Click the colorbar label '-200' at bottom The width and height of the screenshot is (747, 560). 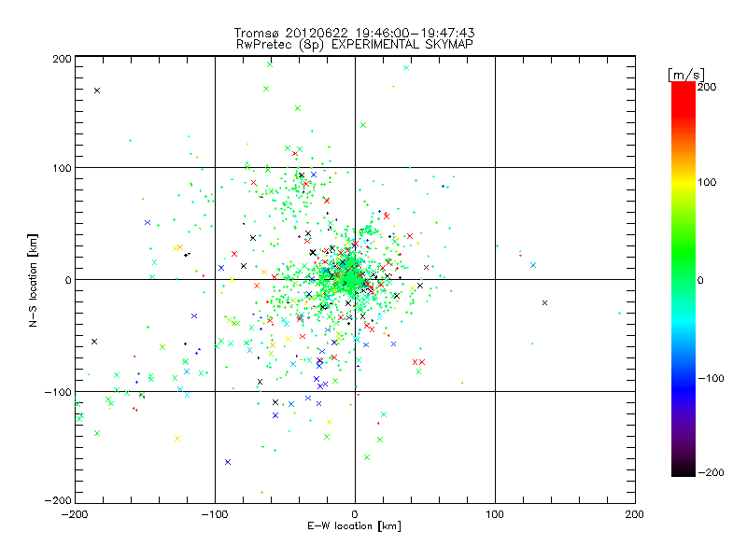click(711, 472)
